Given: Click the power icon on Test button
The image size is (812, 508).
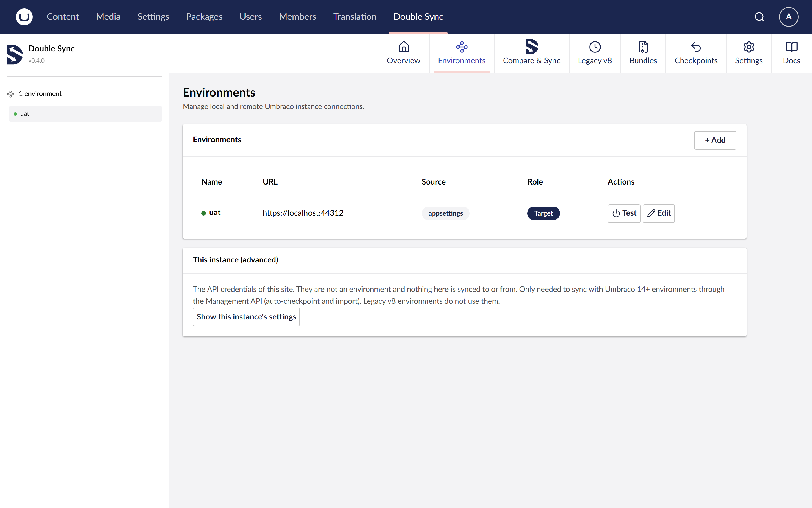Looking at the screenshot, I should point(616,213).
